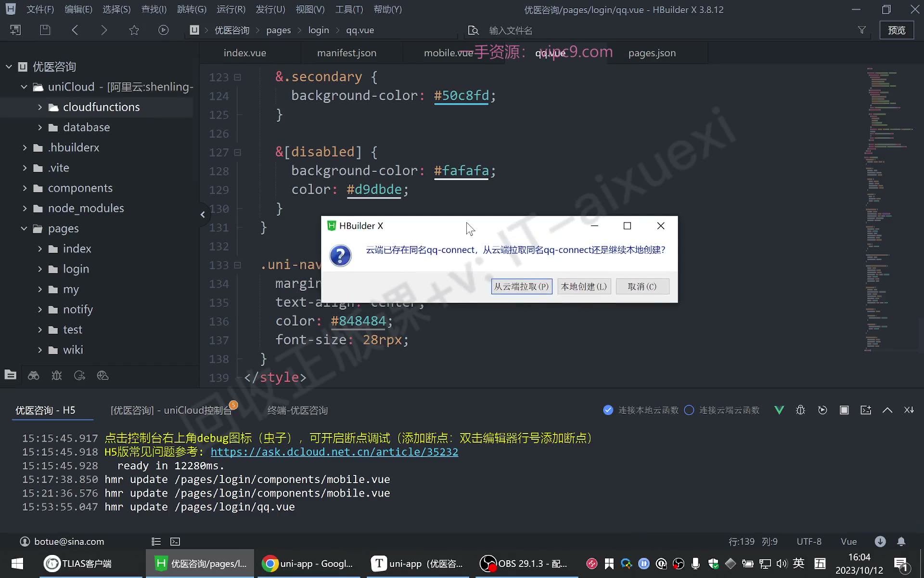
Task: Bookmark with the star icon
Action: click(134, 30)
